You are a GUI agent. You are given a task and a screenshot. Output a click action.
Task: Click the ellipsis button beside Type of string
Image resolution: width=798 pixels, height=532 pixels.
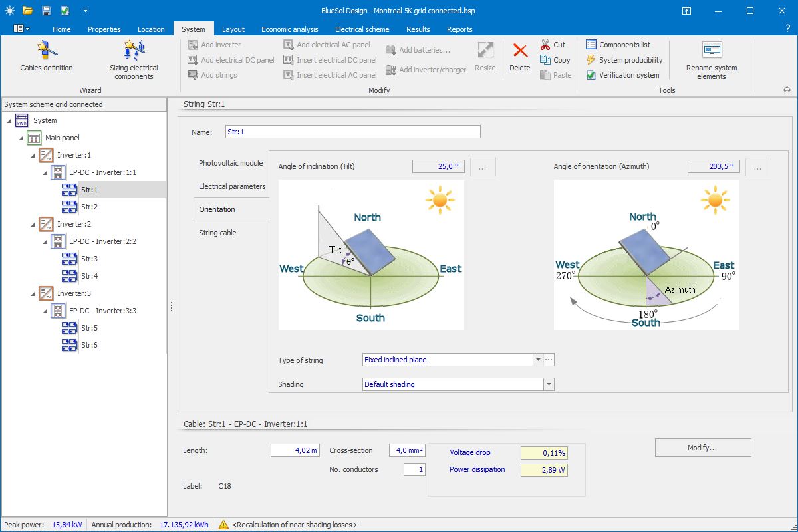click(549, 360)
